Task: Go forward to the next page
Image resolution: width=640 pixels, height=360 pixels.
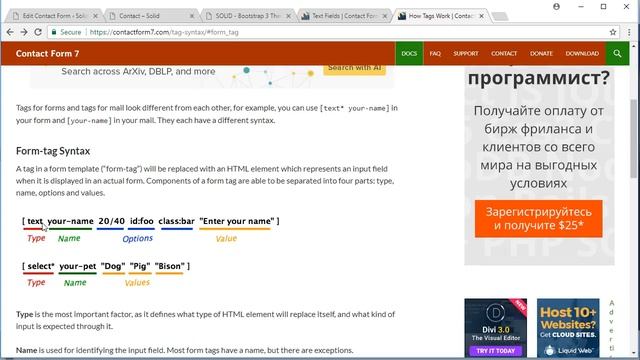Action: tap(24, 32)
